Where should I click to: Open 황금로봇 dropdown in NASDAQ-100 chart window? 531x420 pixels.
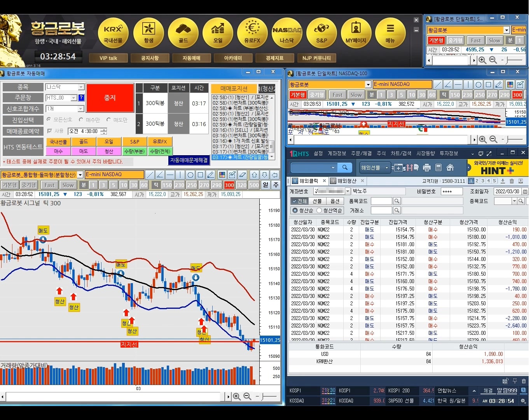(x=368, y=84)
